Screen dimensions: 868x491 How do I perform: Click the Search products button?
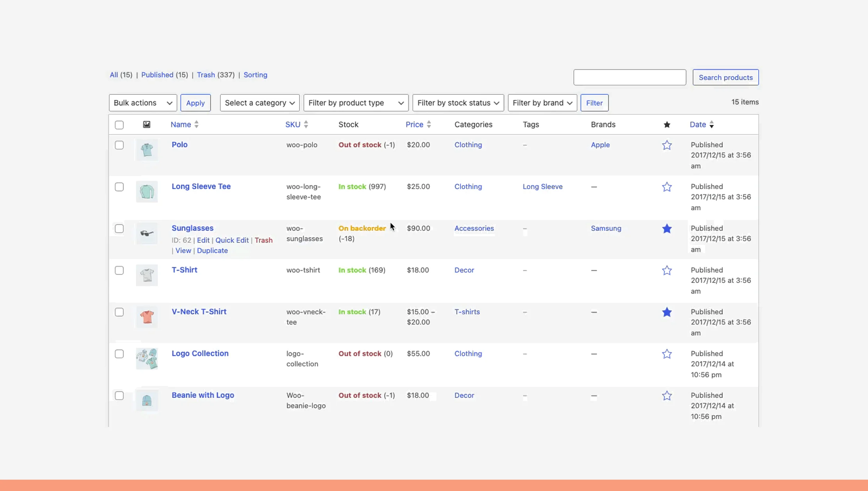click(x=725, y=77)
